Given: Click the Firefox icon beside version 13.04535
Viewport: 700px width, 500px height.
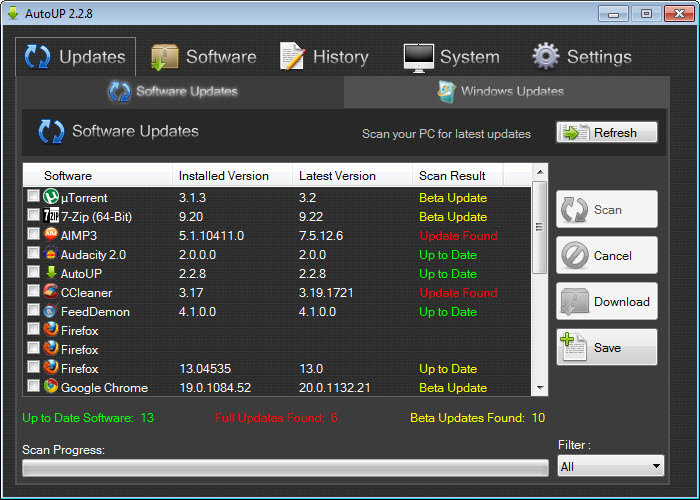Looking at the screenshot, I should [x=51, y=367].
